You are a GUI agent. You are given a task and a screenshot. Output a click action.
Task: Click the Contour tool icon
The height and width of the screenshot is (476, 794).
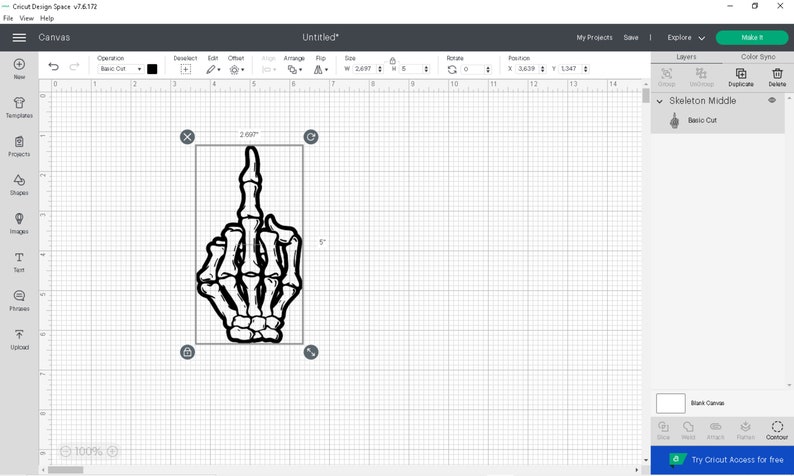pyautogui.click(x=777, y=429)
